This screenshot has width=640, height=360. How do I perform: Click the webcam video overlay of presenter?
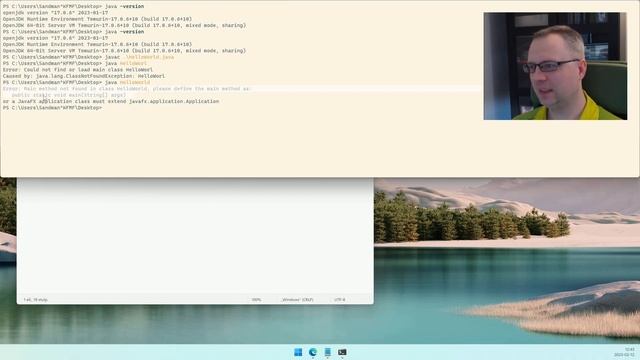(x=555, y=66)
